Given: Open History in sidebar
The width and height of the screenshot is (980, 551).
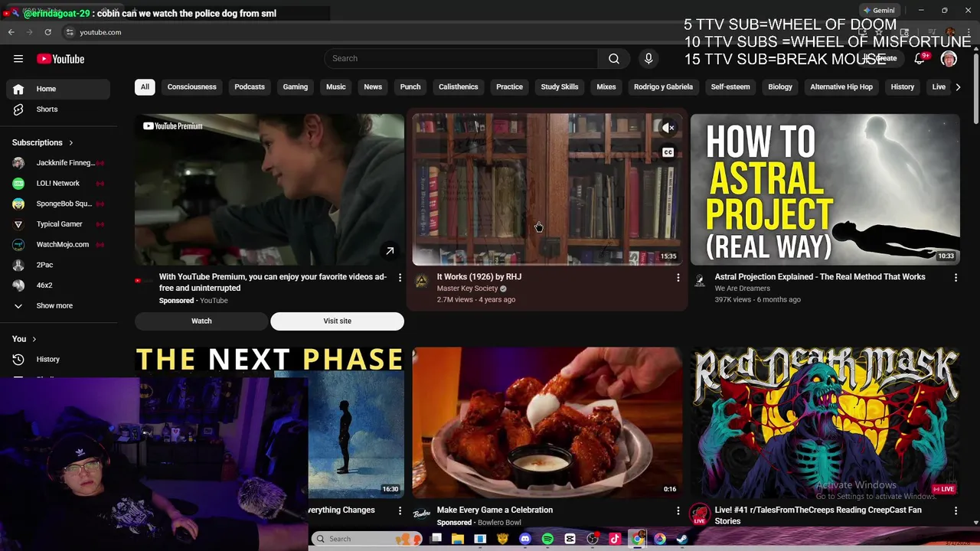Looking at the screenshot, I should [x=58, y=359].
